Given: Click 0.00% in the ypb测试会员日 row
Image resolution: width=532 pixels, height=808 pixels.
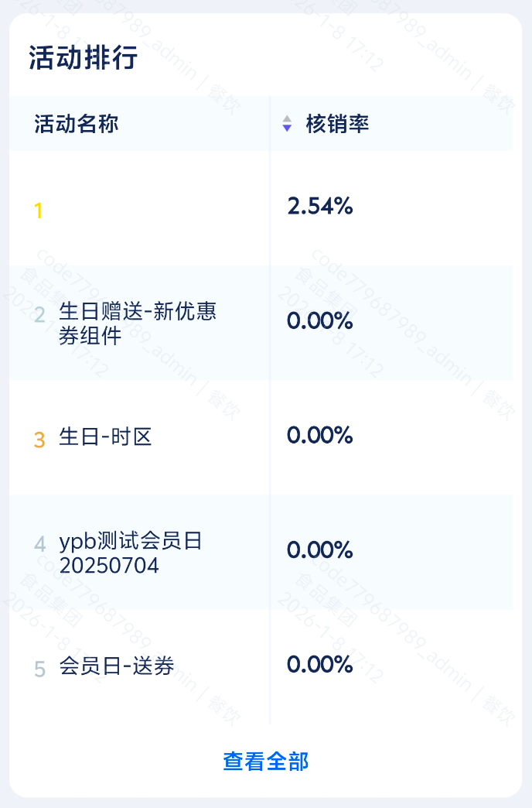Looking at the screenshot, I should coord(320,550).
